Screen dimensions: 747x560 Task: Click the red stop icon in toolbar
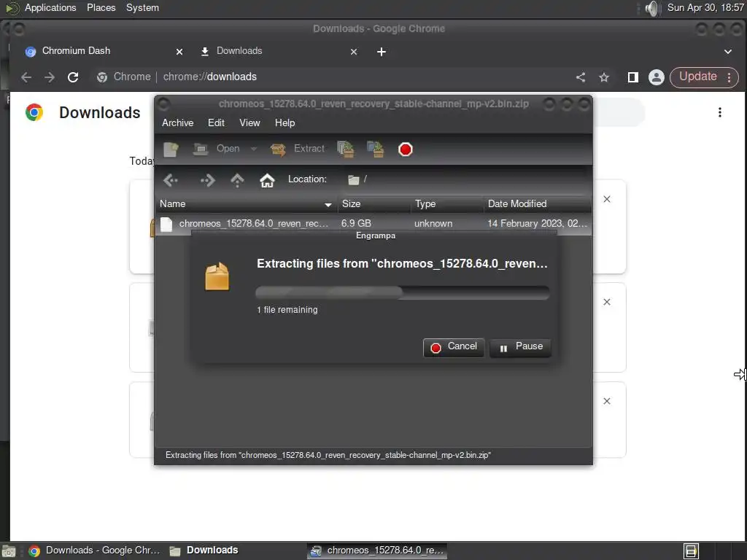coord(406,149)
